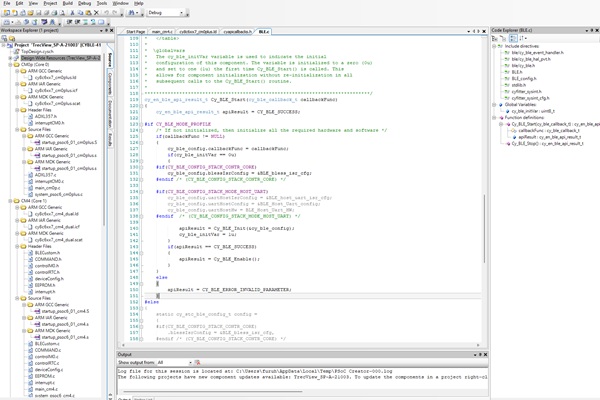Click the New Project toolbar icon
Screen dimensions: 600x400
pyautogui.click(x=7, y=13)
